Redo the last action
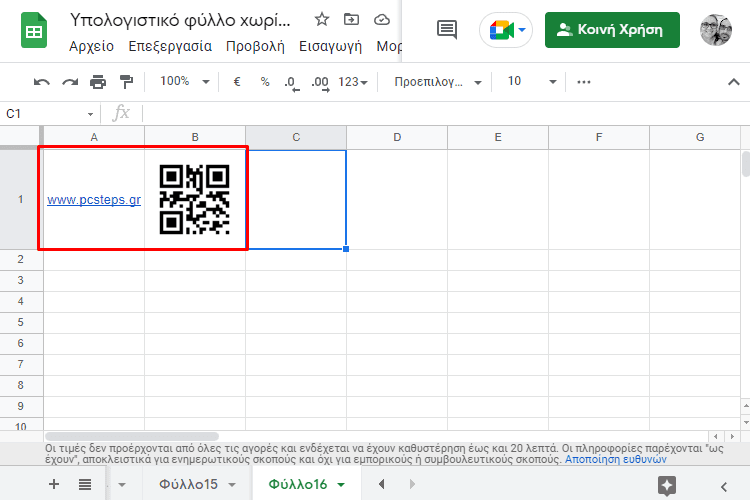Screen dimensions: 750x500 point(70,82)
